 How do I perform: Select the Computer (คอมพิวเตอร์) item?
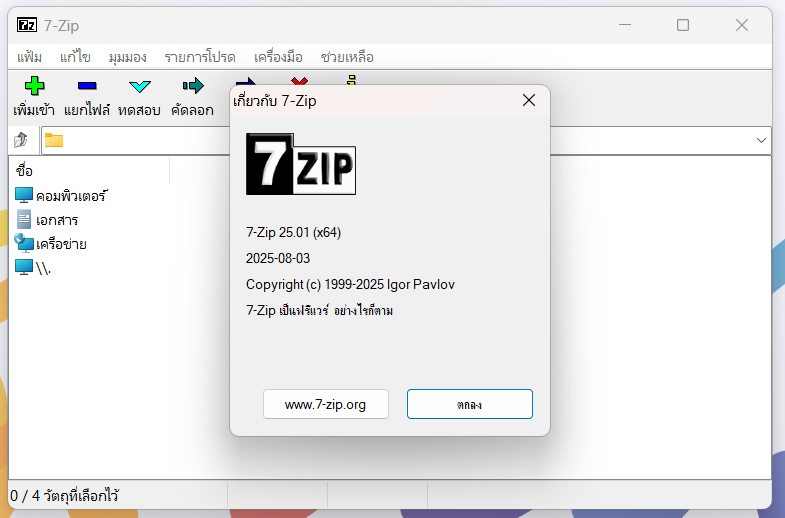70,195
